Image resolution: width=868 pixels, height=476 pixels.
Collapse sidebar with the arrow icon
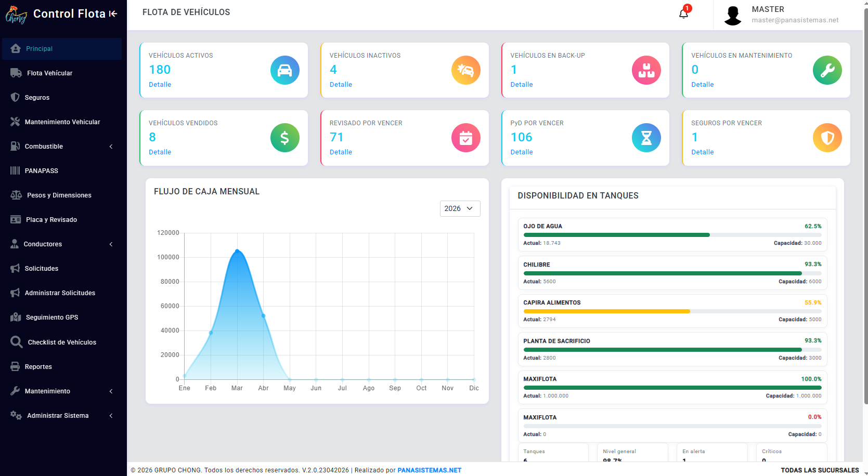[x=113, y=14]
